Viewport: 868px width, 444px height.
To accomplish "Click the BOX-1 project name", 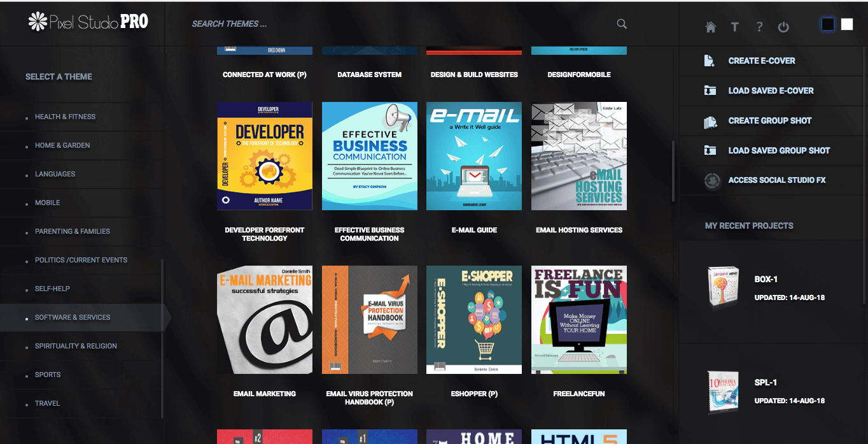I will click(766, 280).
